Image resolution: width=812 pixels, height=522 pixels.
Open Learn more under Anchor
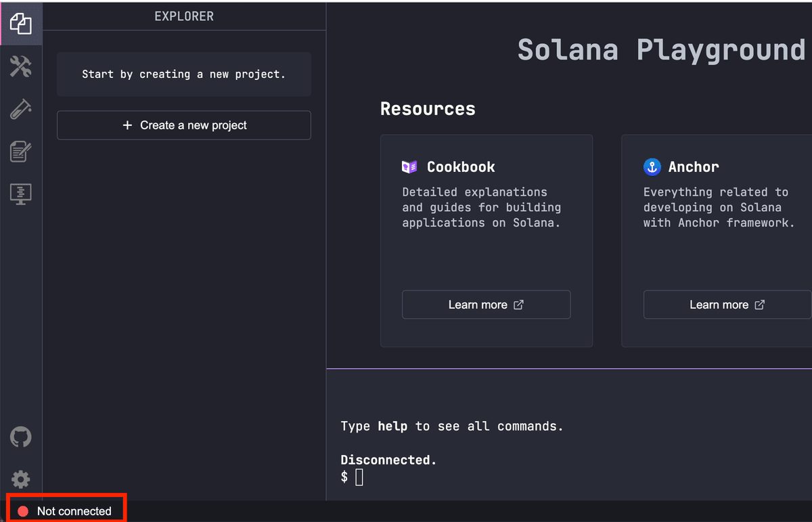point(727,305)
